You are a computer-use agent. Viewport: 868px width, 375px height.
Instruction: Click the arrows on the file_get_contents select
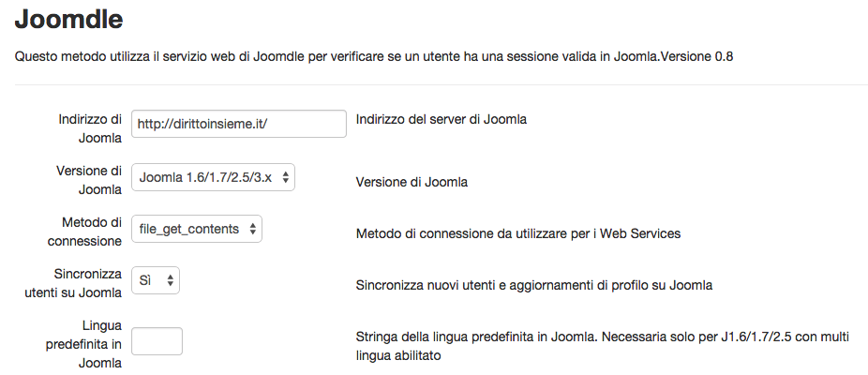252,229
